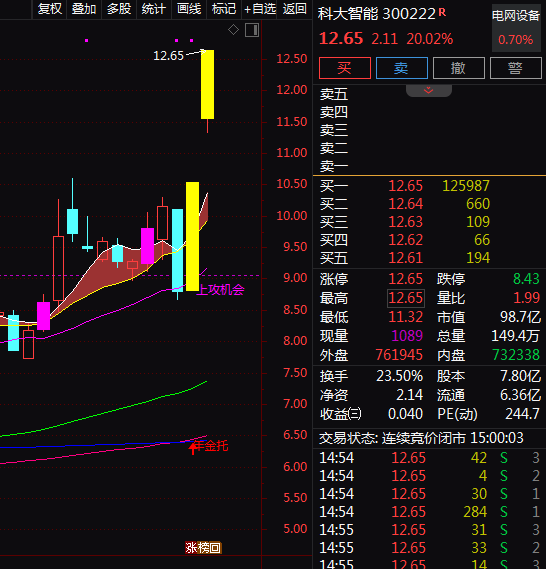Select the 14:54 tick with volume 284

tap(429, 512)
